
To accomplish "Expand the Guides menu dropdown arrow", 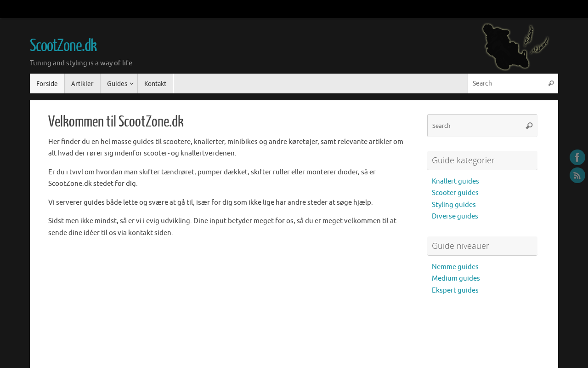I will pos(131,84).
